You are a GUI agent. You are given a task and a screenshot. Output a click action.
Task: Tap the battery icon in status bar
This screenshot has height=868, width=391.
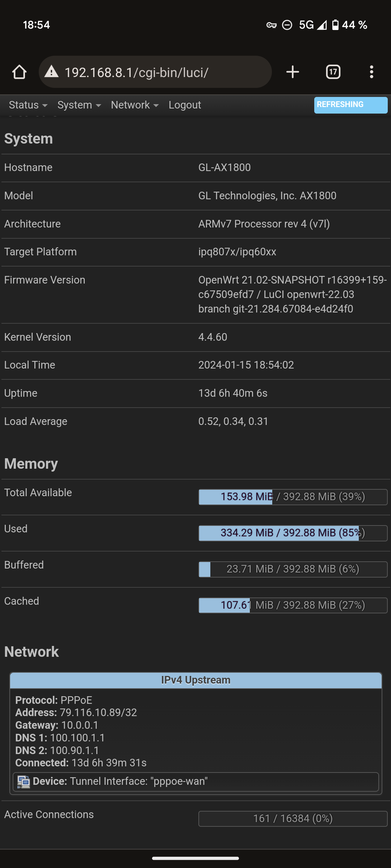point(335,25)
